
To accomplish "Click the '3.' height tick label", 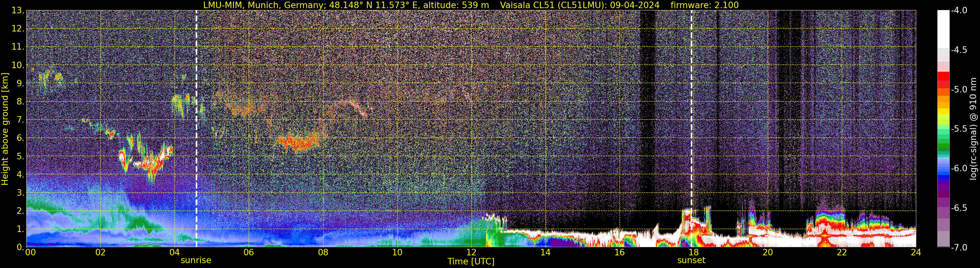I will [x=20, y=192].
